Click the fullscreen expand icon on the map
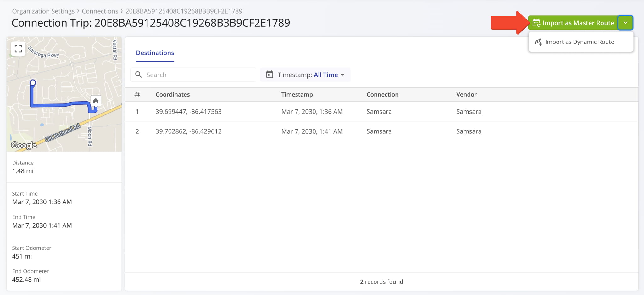 (x=18, y=48)
